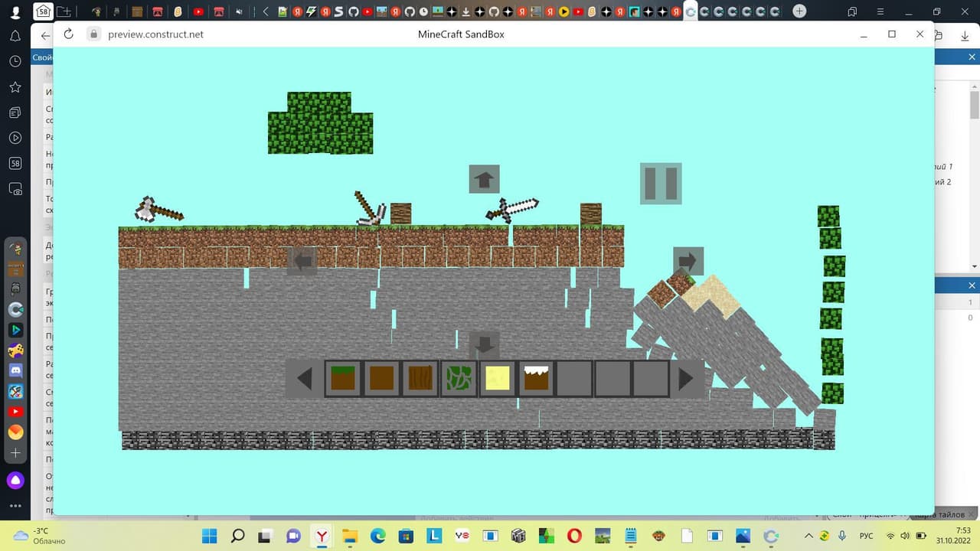Open the weather widget showing -3°C
This screenshot has width=980, height=551.
click(x=40, y=535)
